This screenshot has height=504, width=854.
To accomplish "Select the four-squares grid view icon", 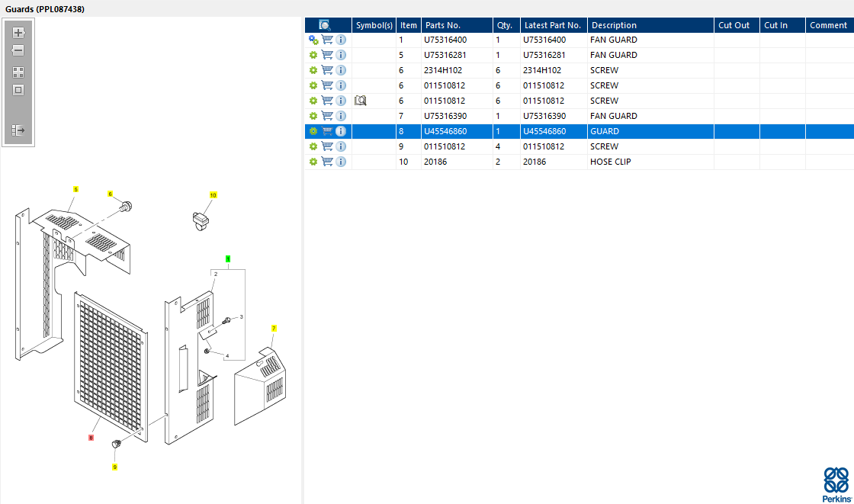I will 18,72.
